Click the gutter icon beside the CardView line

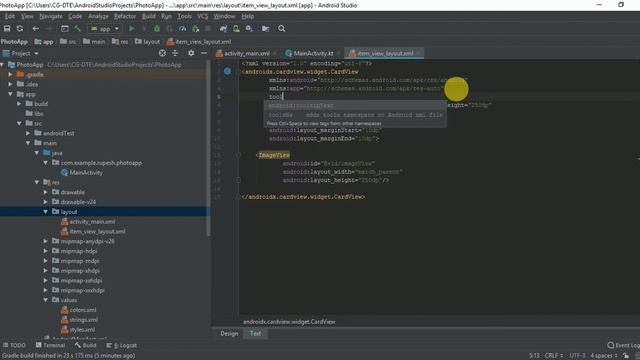227,71
